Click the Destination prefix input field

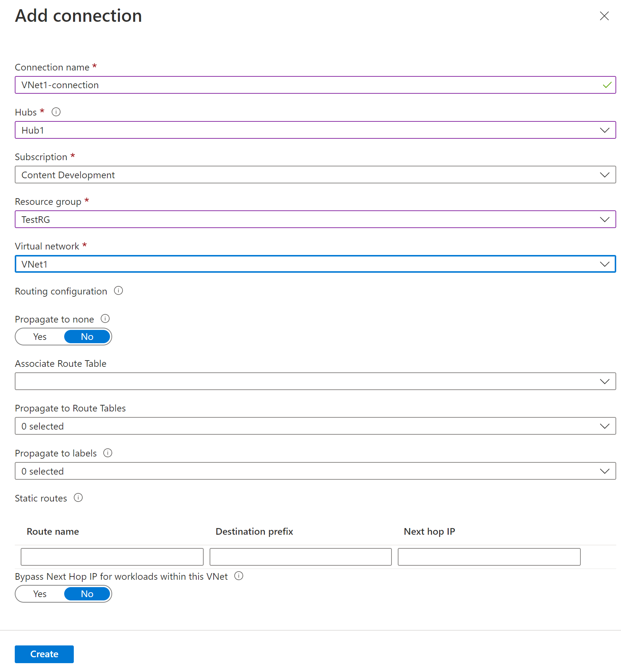[x=300, y=557]
